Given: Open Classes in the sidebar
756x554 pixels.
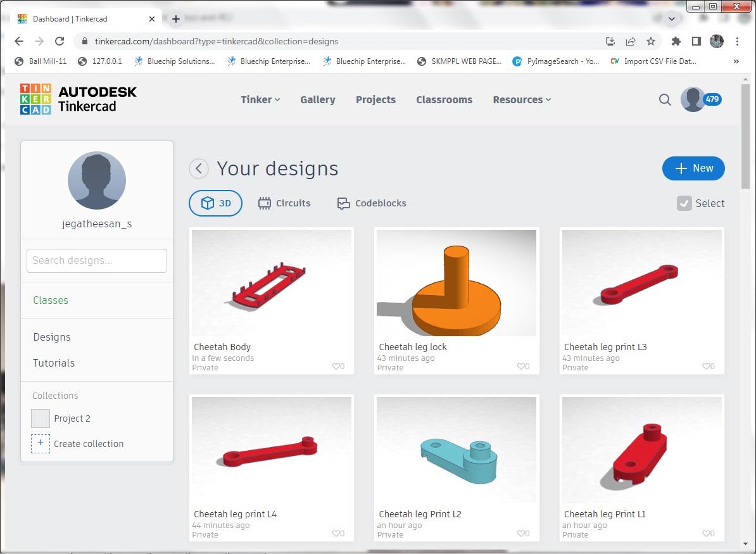Looking at the screenshot, I should pyautogui.click(x=51, y=300).
